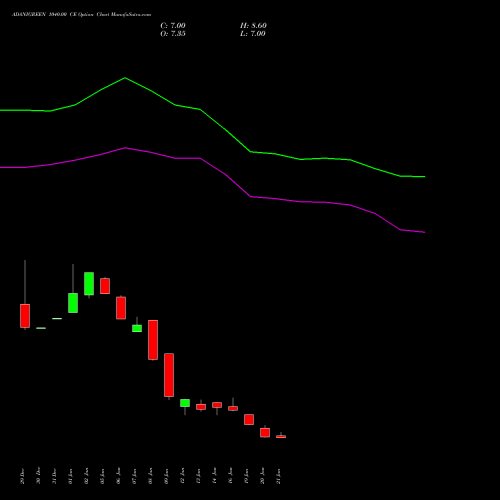
Task: Select the high value H: 8.60
Action: click(x=253, y=26)
